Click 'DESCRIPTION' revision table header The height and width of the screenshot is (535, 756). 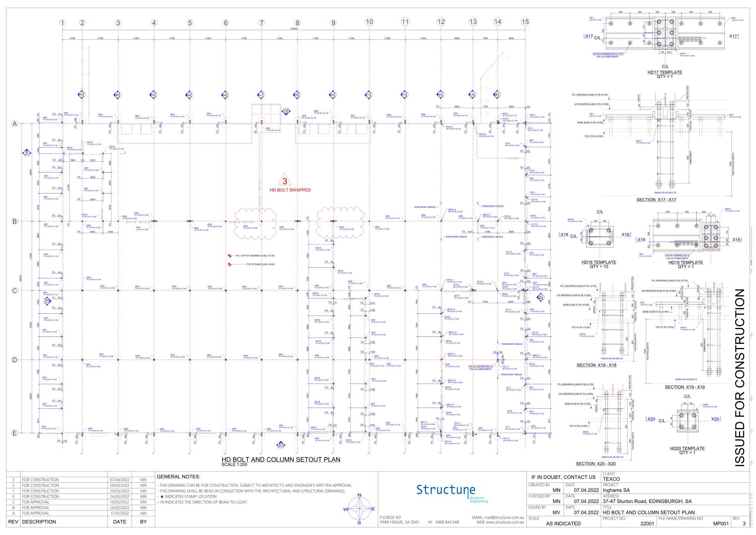click(x=39, y=522)
